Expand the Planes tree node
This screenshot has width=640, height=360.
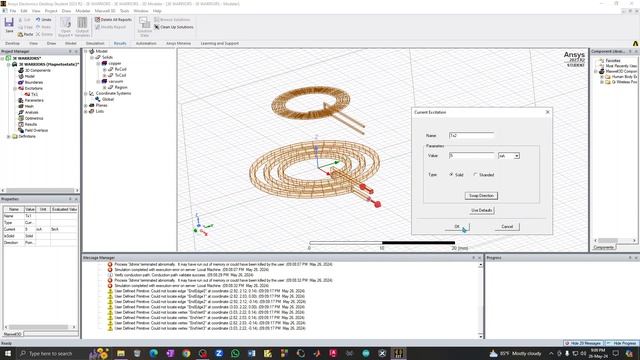(x=86, y=105)
